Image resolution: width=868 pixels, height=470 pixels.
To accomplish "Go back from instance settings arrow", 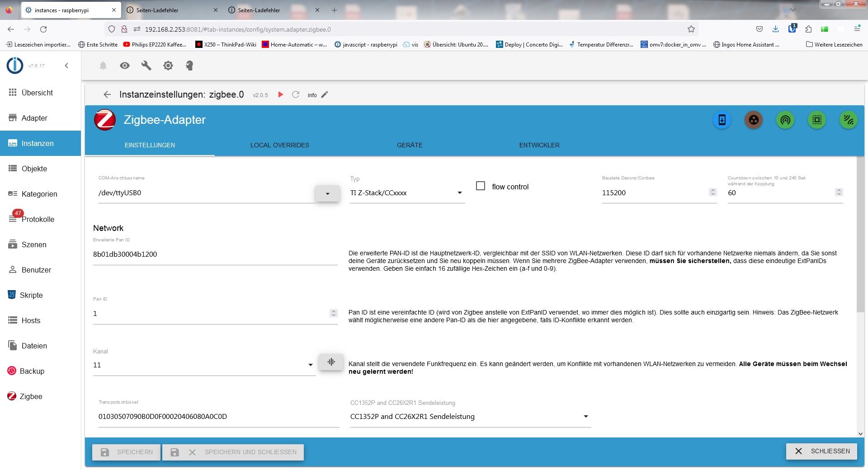I will [x=107, y=94].
